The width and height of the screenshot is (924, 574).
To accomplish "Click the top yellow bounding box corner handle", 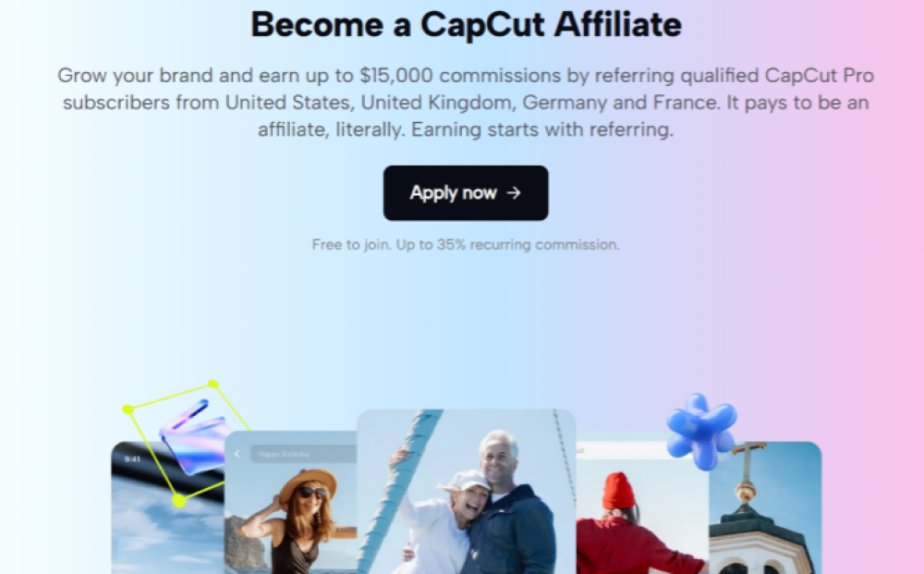I will 213,385.
